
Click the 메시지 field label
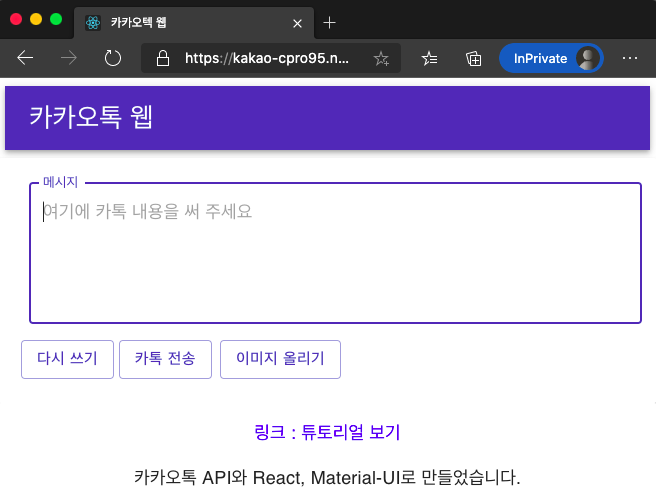tap(61, 182)
